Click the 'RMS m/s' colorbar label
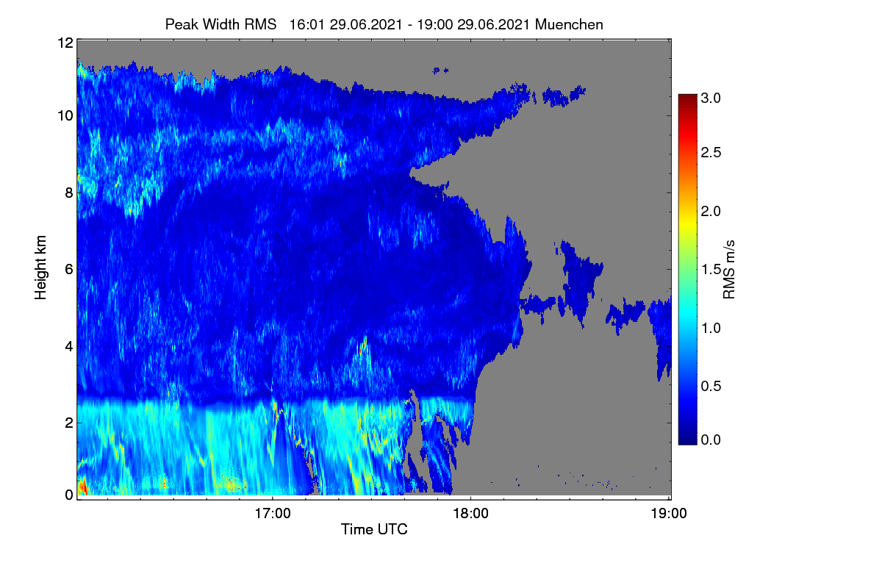Screen dimensions: 882x588 pyautogui.click(x=729, y=269)
